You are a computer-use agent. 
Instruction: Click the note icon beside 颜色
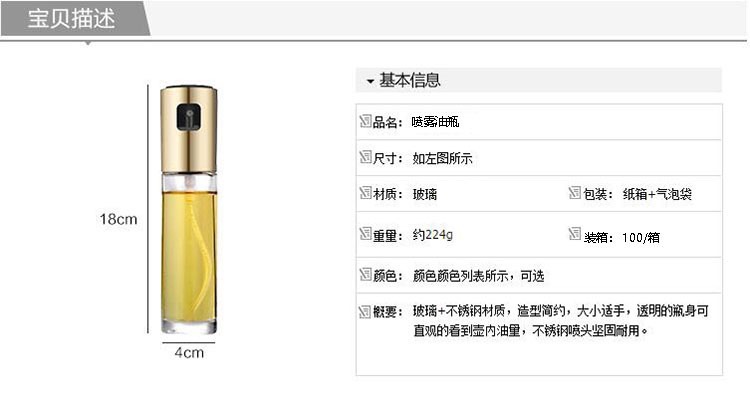[x=365, y=275]
